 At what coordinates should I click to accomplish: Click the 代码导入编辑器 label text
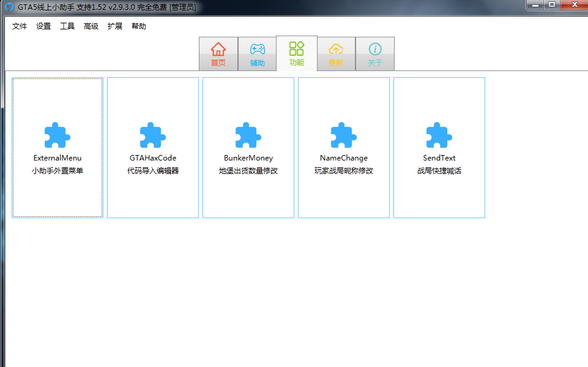click(153, 171)
